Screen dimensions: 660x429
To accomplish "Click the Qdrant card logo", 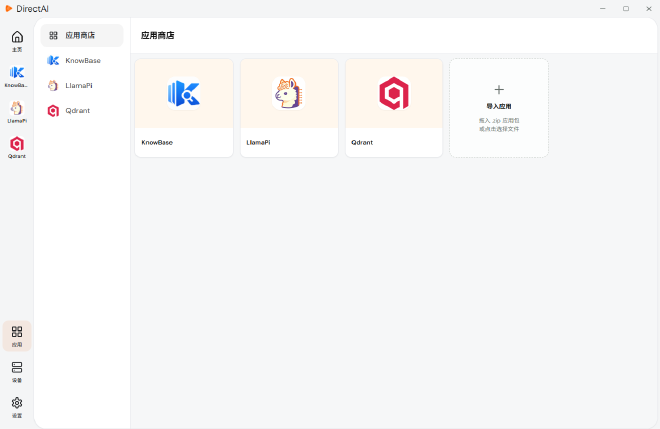I will [394, 93].
